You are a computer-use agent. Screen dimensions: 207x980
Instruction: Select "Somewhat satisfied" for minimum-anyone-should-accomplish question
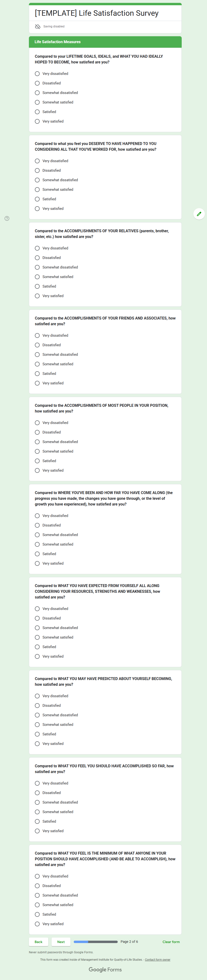(x=37, y=905)
